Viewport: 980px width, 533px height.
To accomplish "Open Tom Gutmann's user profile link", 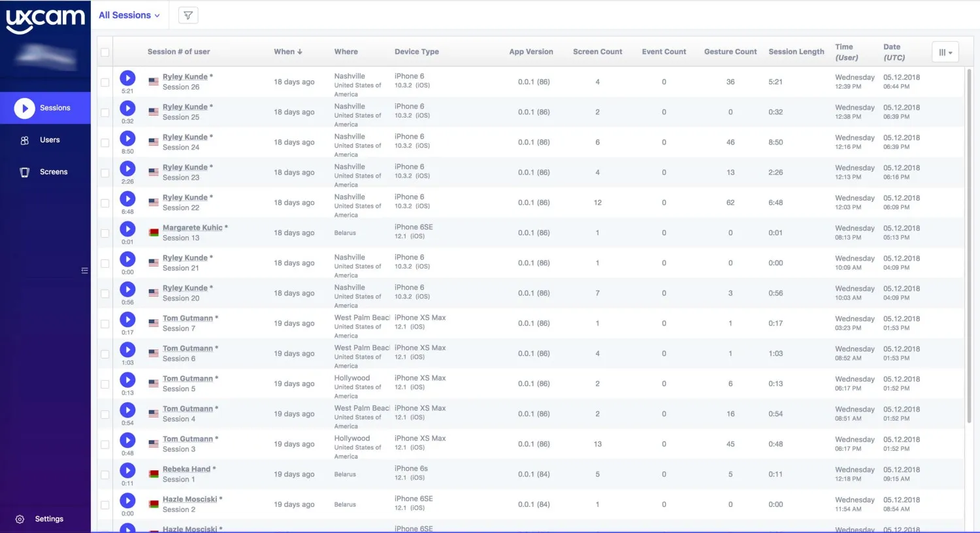I will (x=188, y=318).
